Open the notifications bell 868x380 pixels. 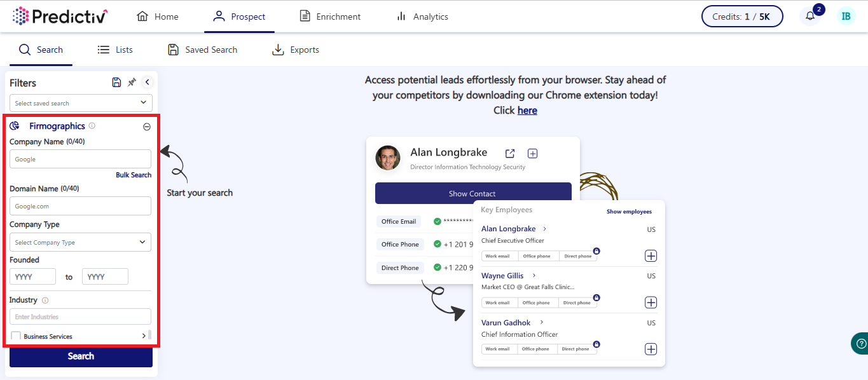tap(810, 17)
